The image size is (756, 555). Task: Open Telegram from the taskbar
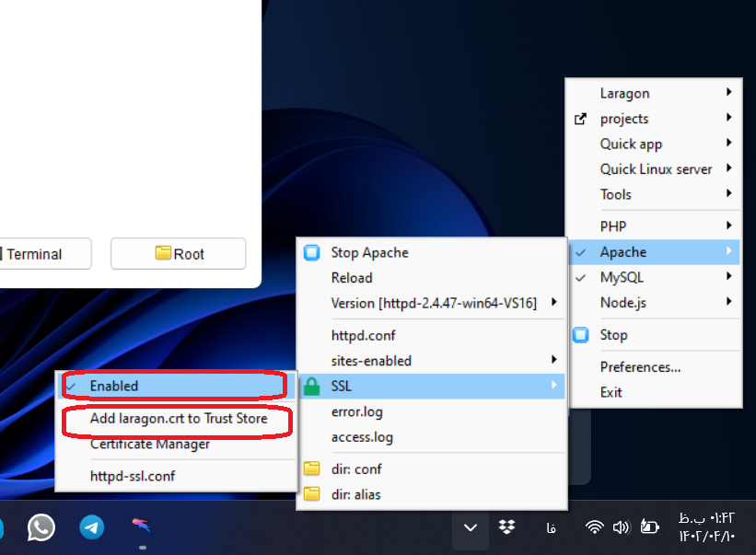pos(91,527)
